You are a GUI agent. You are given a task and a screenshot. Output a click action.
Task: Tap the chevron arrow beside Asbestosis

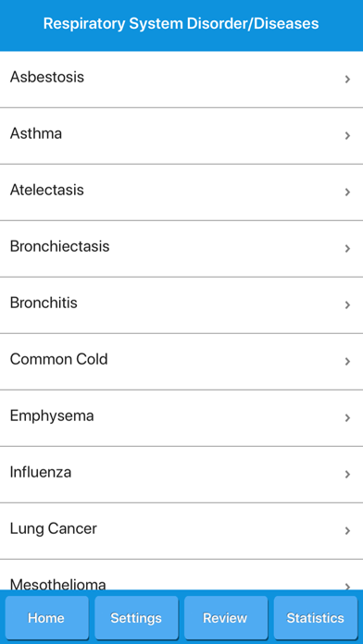[x=347, y=80]
